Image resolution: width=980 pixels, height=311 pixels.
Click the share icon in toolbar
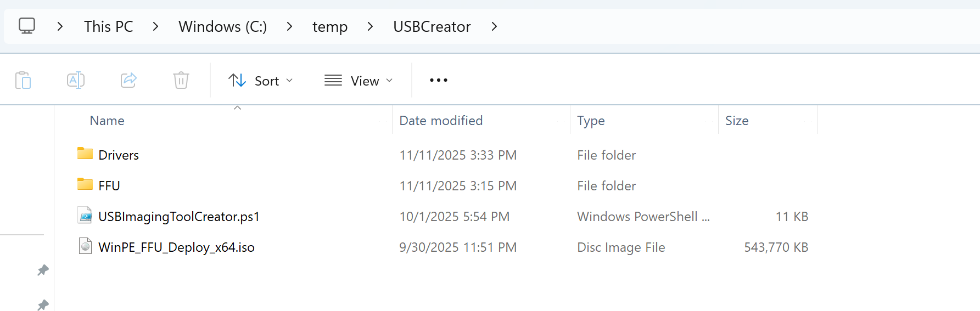click(x=128, y=81)
